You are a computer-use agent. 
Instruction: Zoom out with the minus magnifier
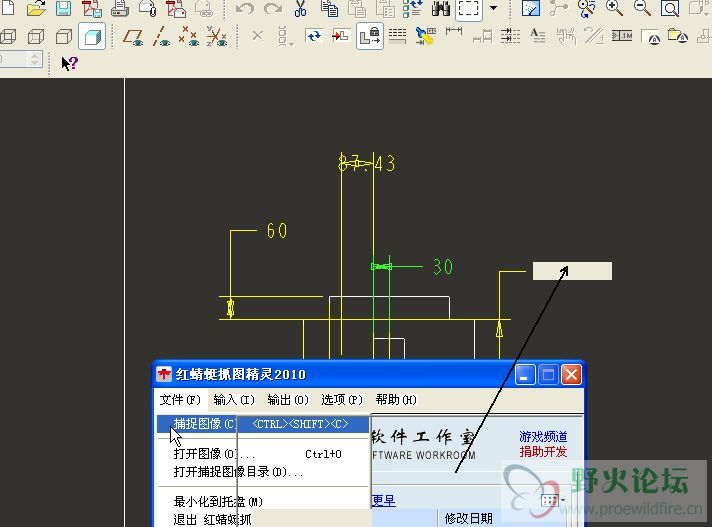[x=642, y=8]
